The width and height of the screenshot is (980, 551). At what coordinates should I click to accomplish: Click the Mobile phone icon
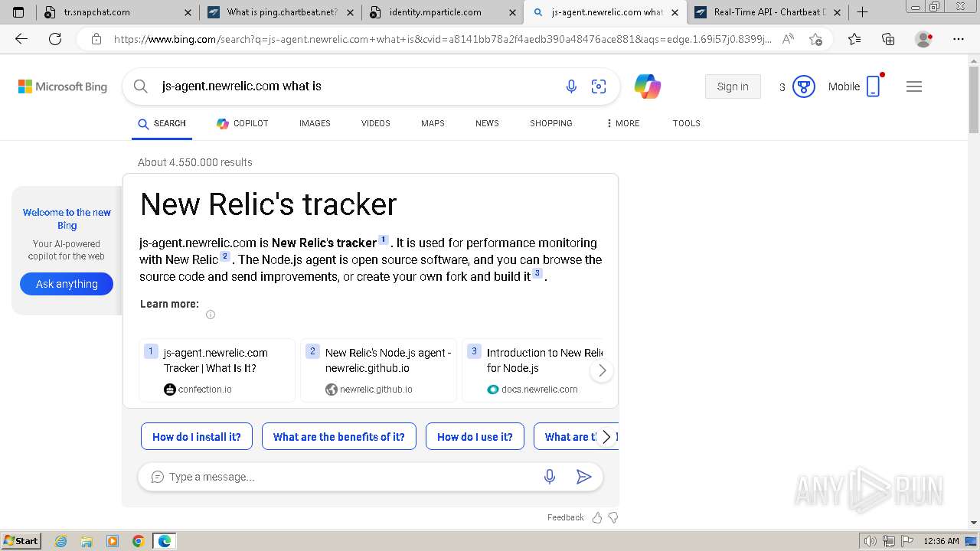(873, 86)
